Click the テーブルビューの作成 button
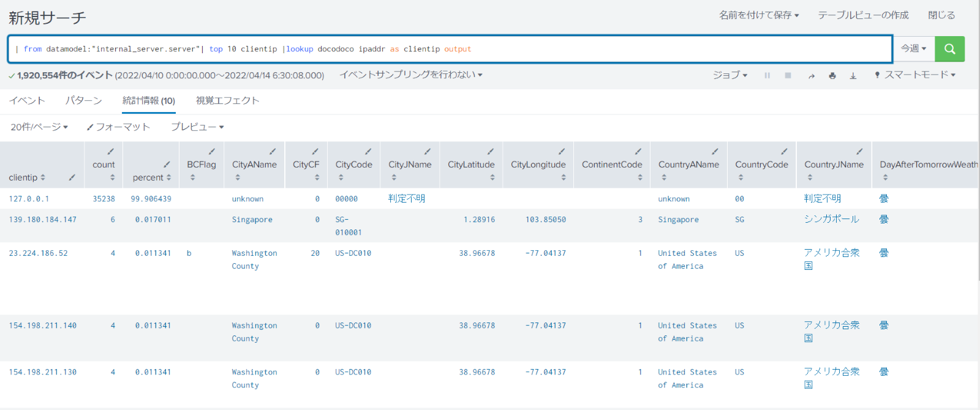This screenshot has height=410, width=980. pos(864,15)
